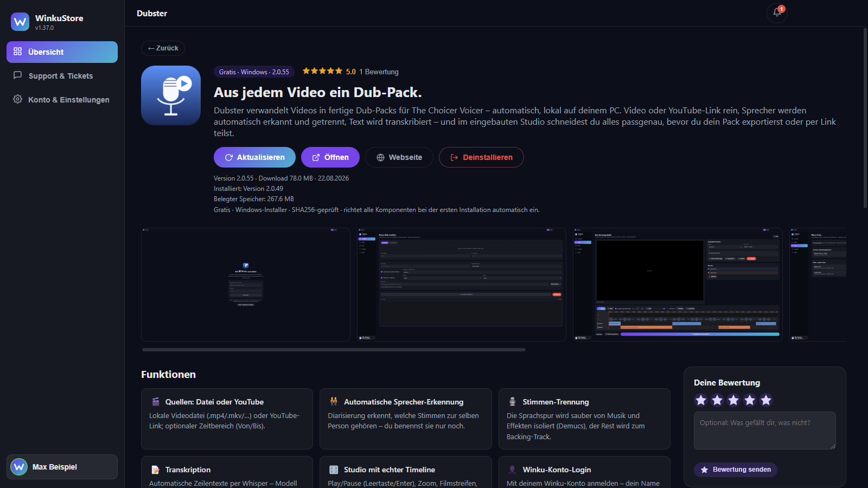Click the Max Beispiel avatar icon

pyautogui.click(x=19, y=467)
